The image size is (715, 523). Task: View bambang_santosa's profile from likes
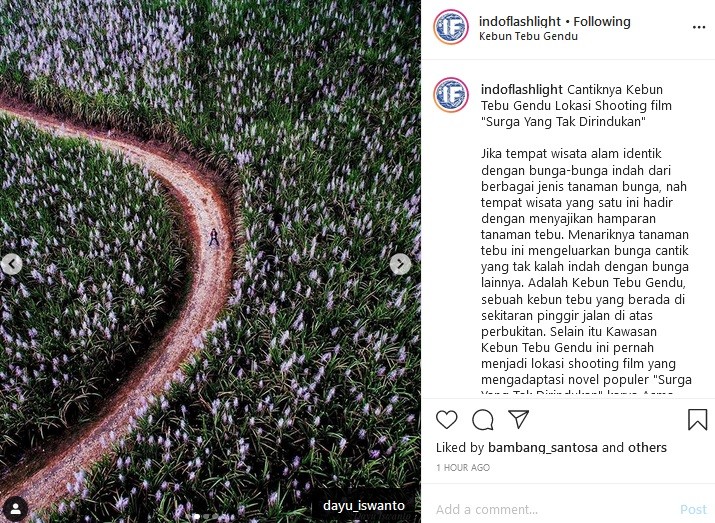[x=543, y=448]
